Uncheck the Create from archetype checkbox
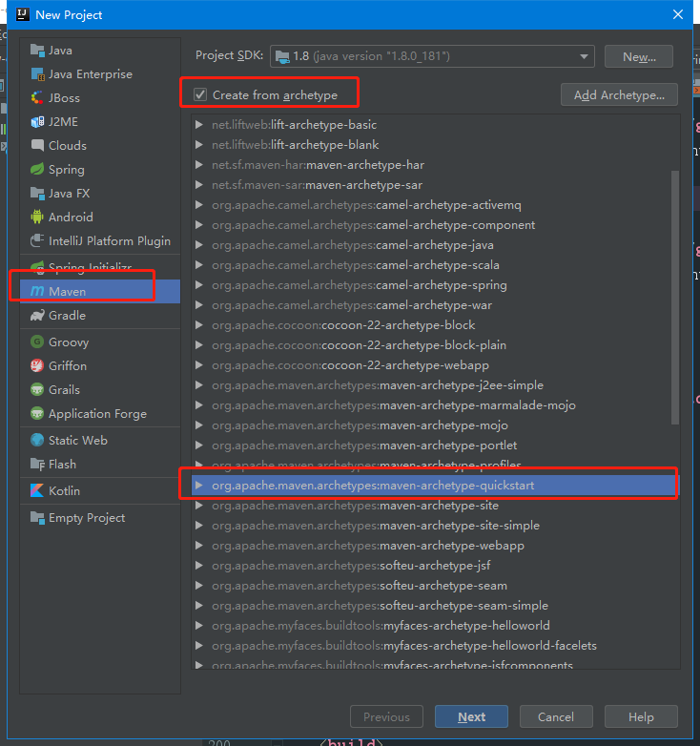Image resolution: width=700 pixels, height=746 pixels. [x=200, y=94]
